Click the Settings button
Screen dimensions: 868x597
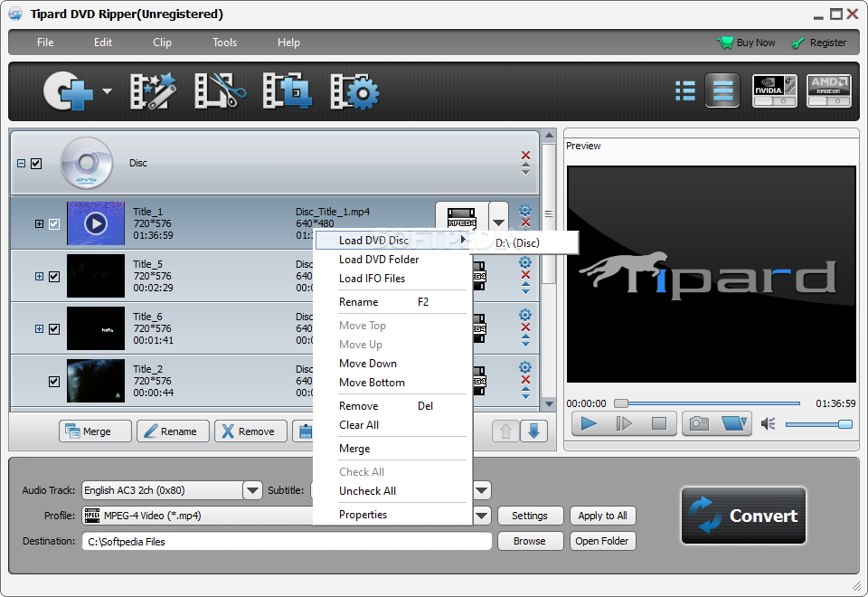click(x=530, y=516)
